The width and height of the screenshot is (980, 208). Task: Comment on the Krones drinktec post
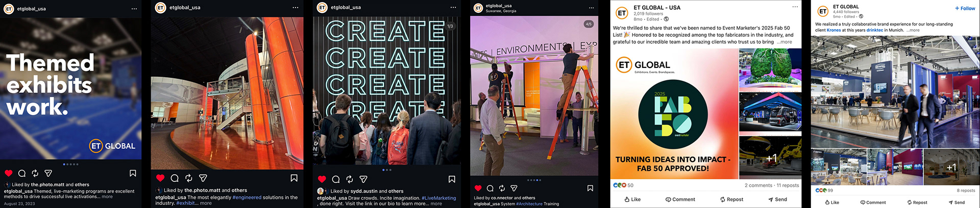point(873,202)
